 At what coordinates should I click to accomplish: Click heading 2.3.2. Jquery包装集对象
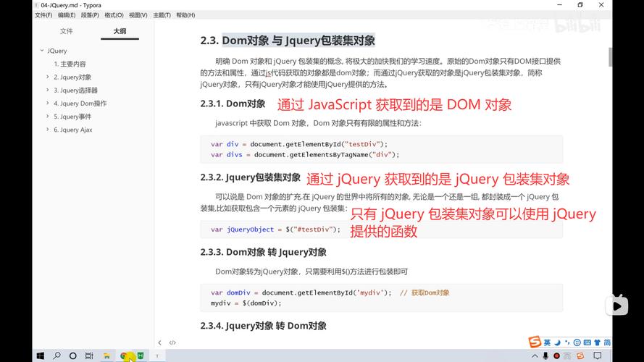click(251, 177)
